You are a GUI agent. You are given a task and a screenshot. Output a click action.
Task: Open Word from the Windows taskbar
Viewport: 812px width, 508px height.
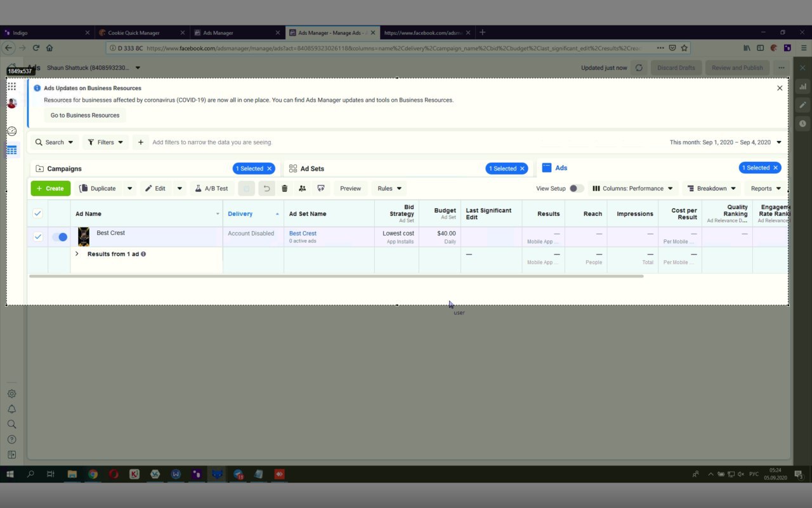pos(176,474)
